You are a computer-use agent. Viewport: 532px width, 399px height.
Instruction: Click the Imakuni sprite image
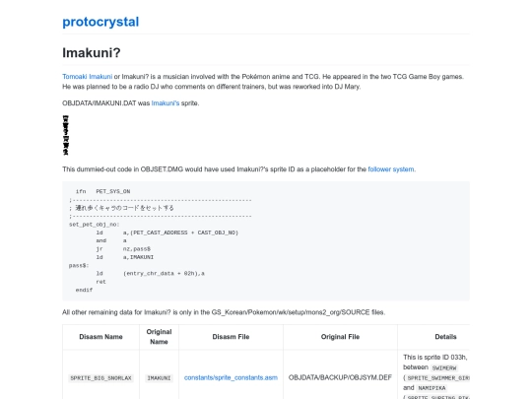pyautogui.click(x=66, y=135)
